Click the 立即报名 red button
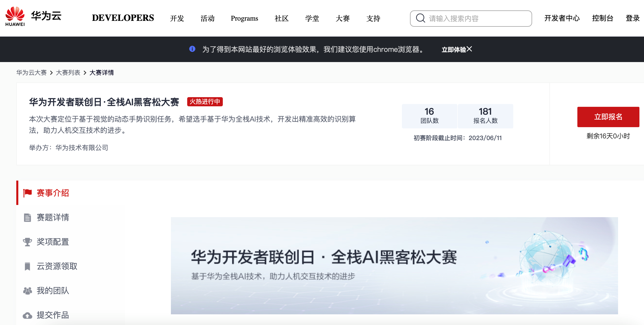Image resolution: width=644 pixels, height=325 pixels. 608,117
